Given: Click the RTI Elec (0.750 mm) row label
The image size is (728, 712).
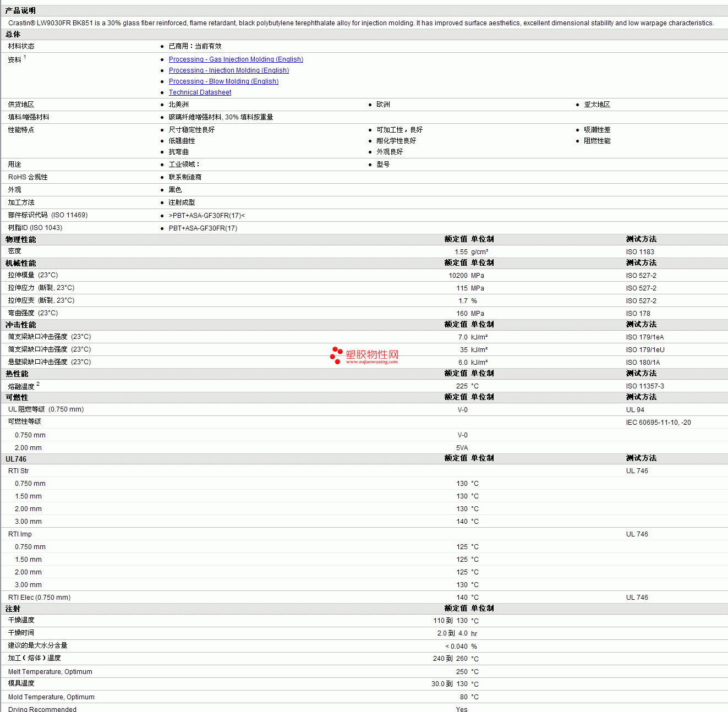Looking at the screenshot, I should [x=40, y=598].
